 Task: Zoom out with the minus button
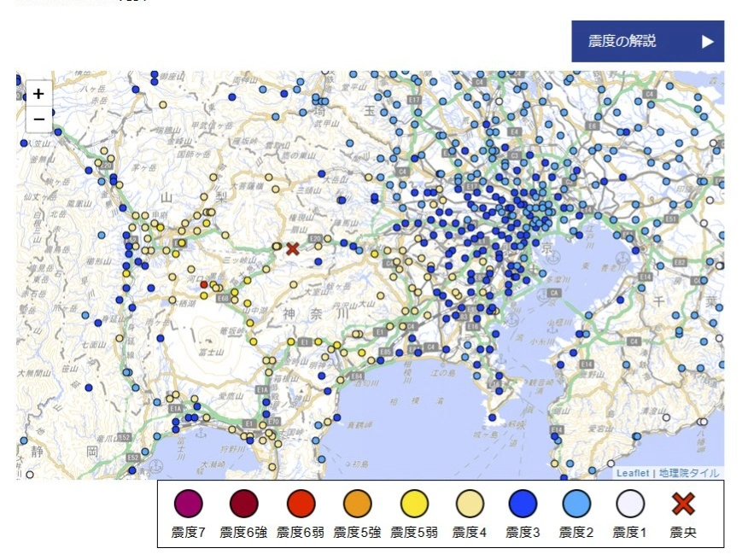(x=38, y=119)
